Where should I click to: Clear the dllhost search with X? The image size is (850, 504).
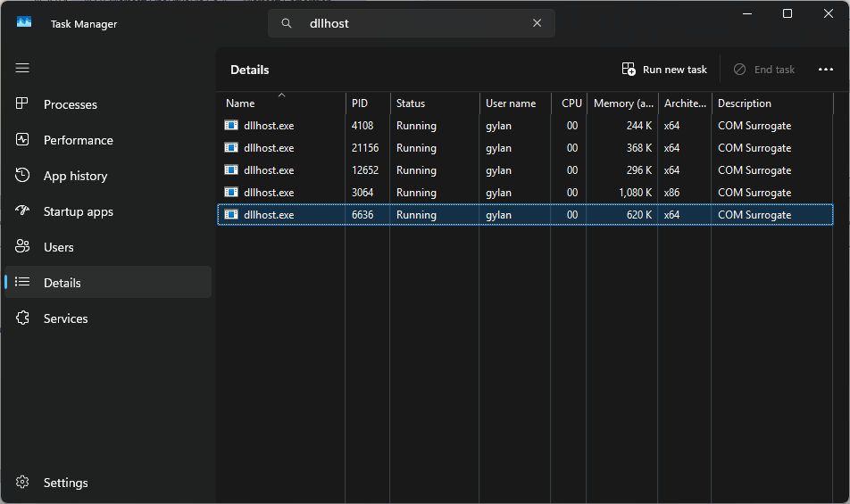537,23
